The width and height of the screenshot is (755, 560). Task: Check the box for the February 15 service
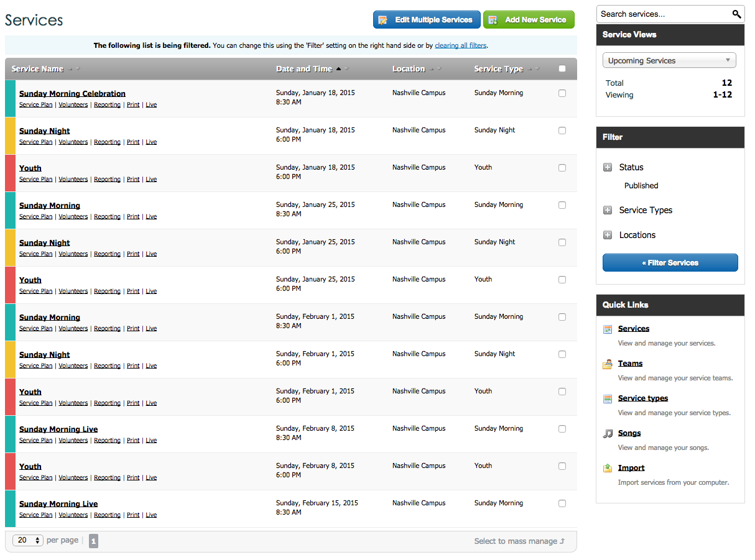(562, 503)
